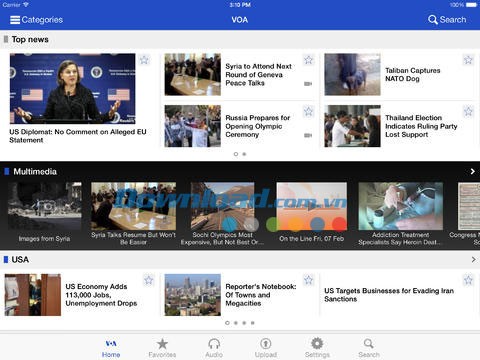Viewport: 480px width, 360px height.
Task: Star the Taliban Captures NATO Dog article
Action: tap(468, 60)
